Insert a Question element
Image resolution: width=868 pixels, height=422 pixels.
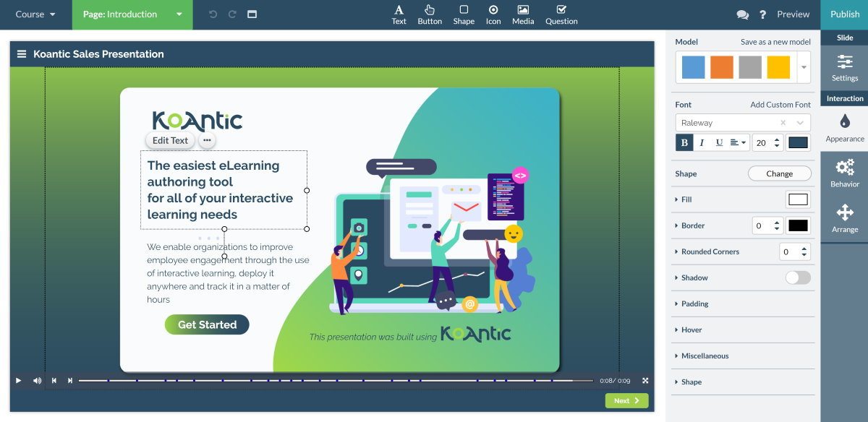click(561, 14)
